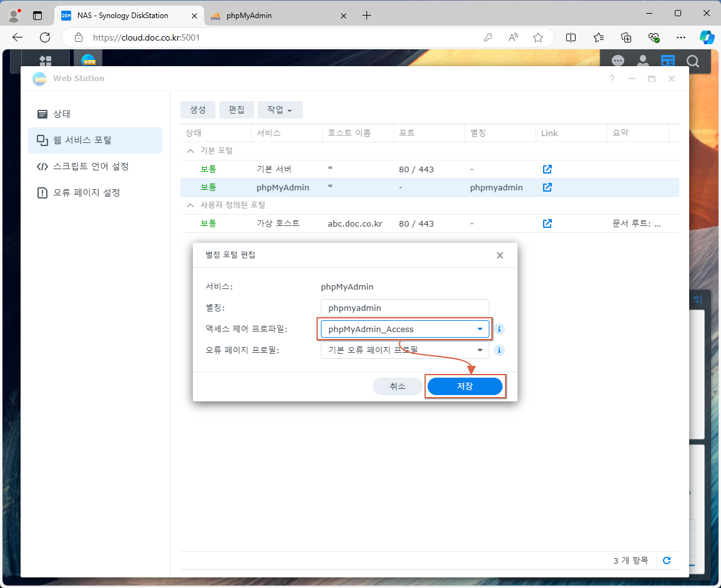
Task: View site information lock icon
Action: pyautogui.click(x=79, y=37)
